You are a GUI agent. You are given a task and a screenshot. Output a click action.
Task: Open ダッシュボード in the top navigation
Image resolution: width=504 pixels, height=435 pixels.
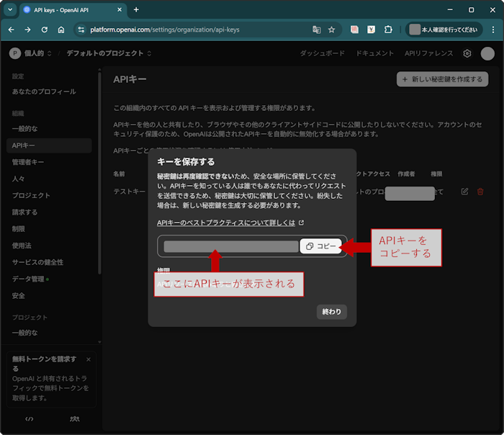[x=322, y=53]
